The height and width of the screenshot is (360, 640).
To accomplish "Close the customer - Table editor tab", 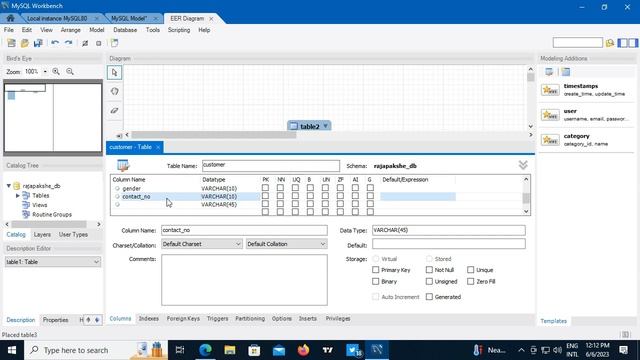I will 158,147.
